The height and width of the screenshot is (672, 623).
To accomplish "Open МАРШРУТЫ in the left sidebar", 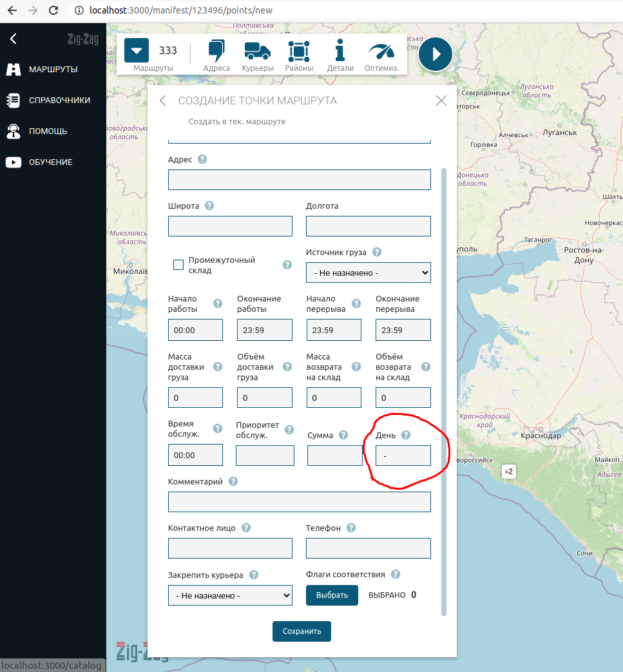I will tap(53, 70).
